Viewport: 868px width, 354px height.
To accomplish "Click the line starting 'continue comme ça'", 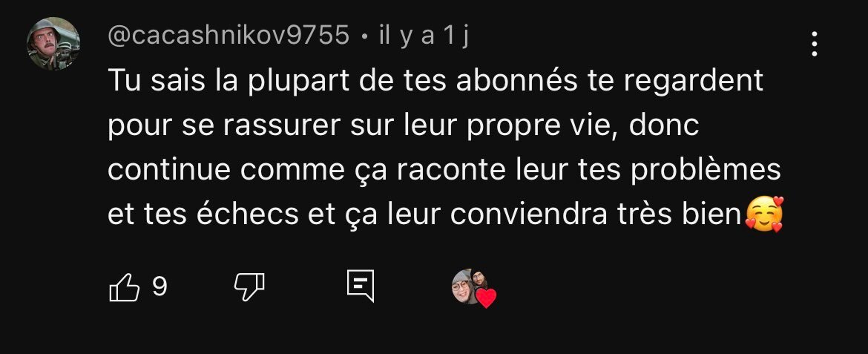I will coord(444,170).
